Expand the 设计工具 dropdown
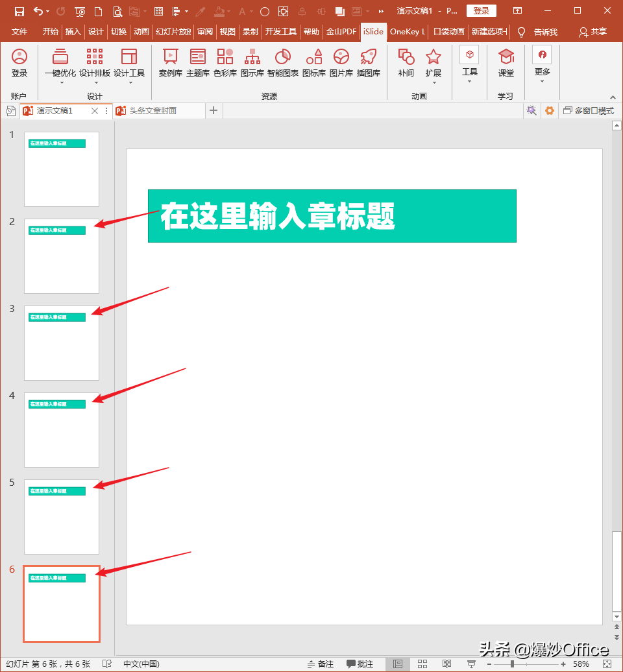The height and width of the screenshot is (672, 623). pos(130,83)
